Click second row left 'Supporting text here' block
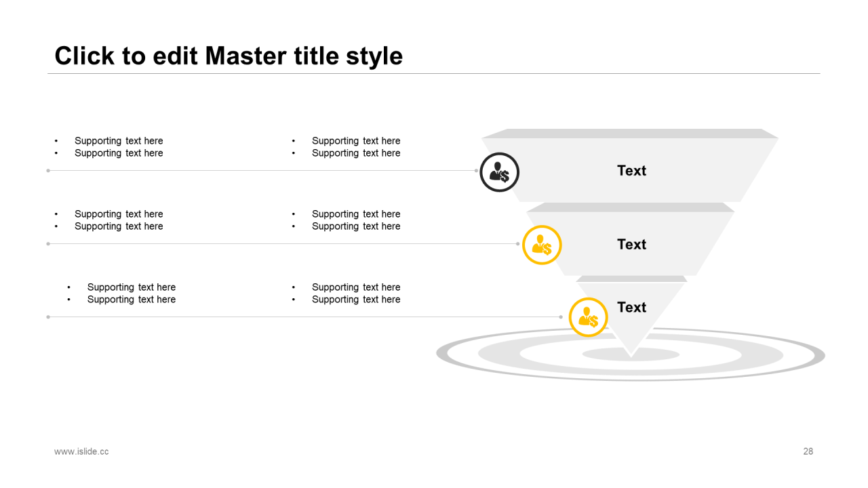The image size is (868, 488). pyautogui.click(x=109, y=220)
